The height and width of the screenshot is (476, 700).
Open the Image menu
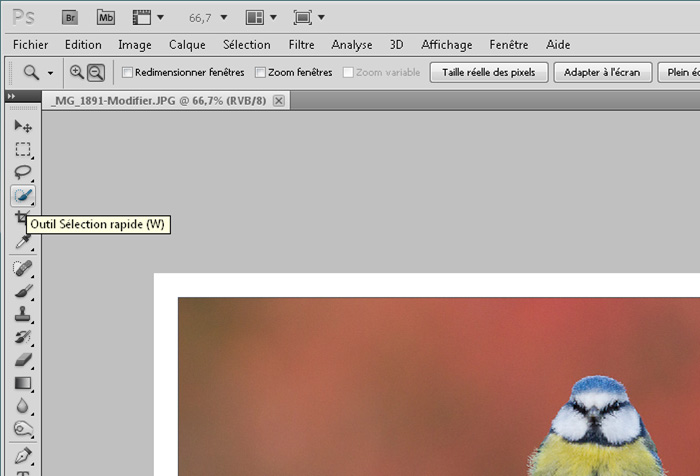(135, 45)
